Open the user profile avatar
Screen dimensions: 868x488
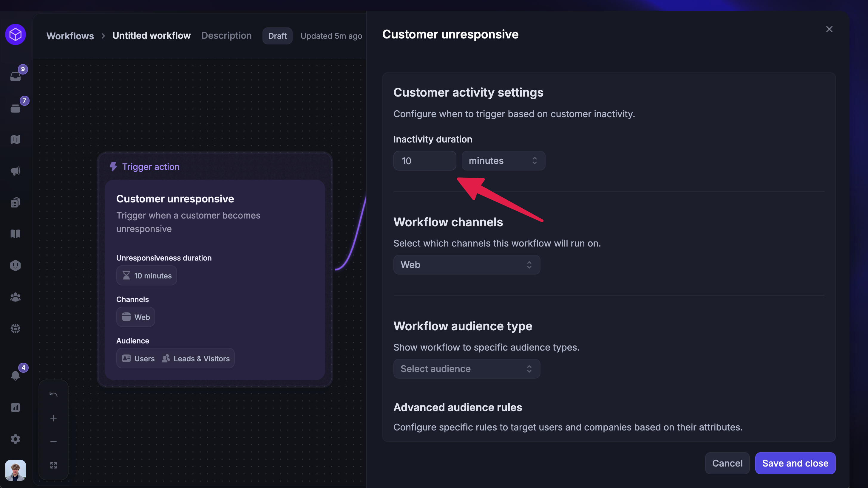pyautogui.click(x=16, y=470)
